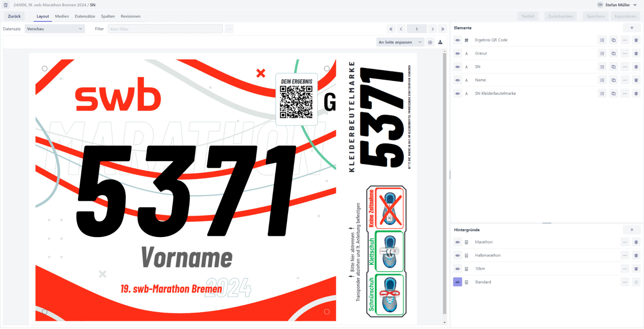The width and height of the screenshot is (644, 329).
Task: Delete the Marathon background
Action: click(636, 242)
